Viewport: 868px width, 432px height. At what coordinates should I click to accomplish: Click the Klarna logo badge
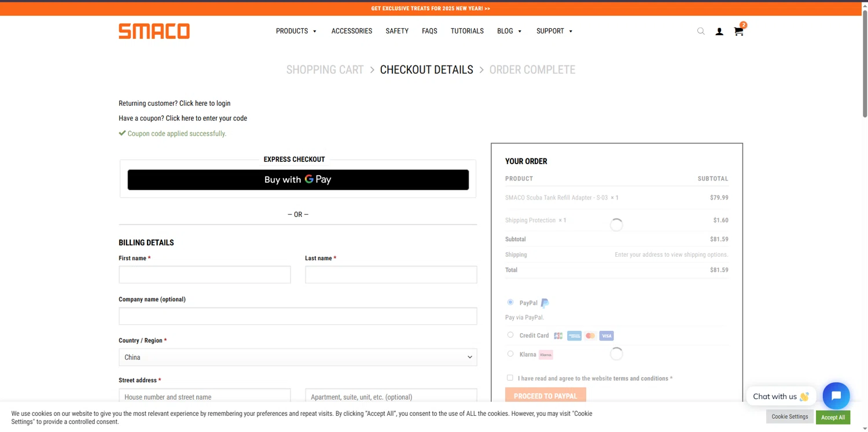point(546,355)
